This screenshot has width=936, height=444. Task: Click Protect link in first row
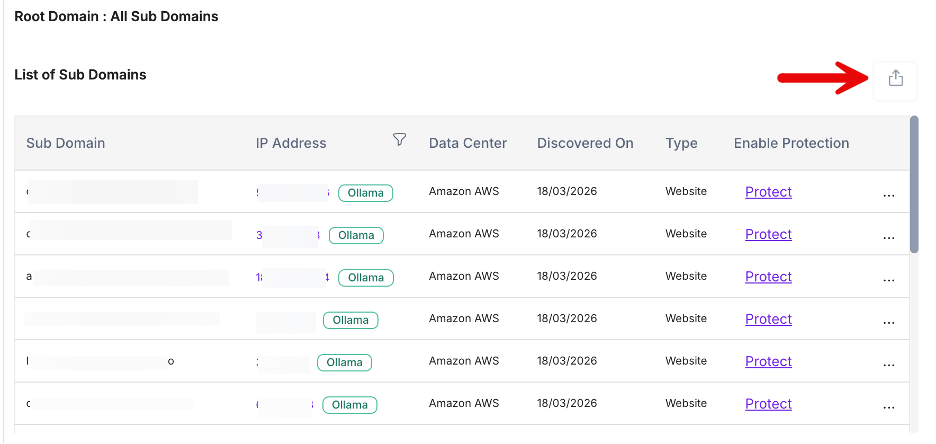pos(768,192)
